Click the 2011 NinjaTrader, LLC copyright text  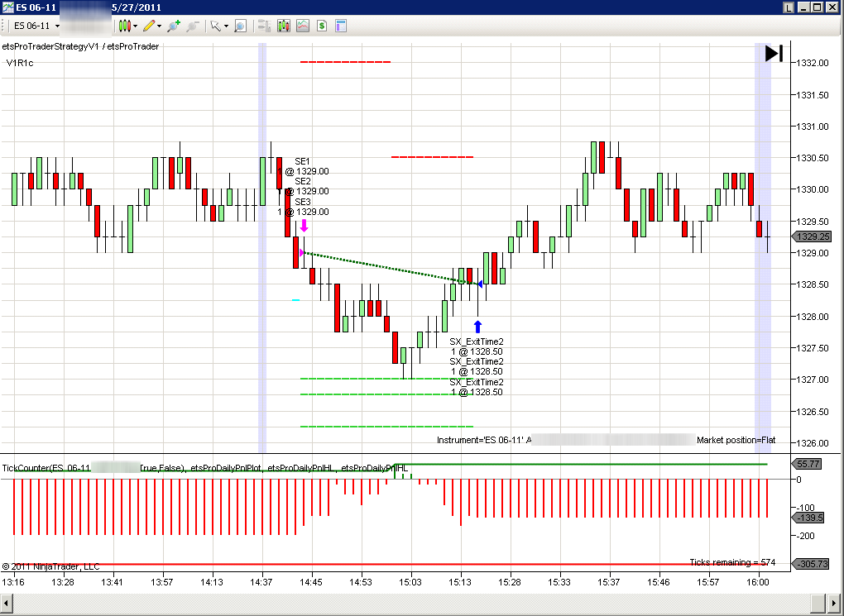coord(51,566)
